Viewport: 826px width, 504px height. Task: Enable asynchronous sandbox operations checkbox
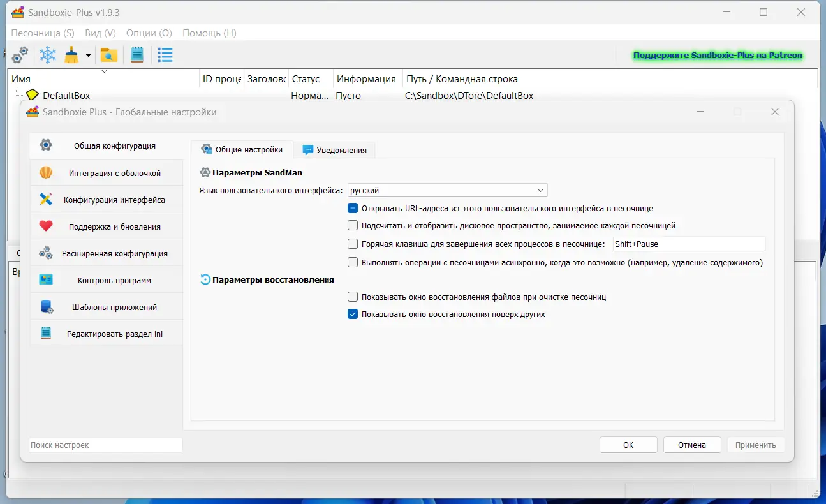tap(353, 262)
